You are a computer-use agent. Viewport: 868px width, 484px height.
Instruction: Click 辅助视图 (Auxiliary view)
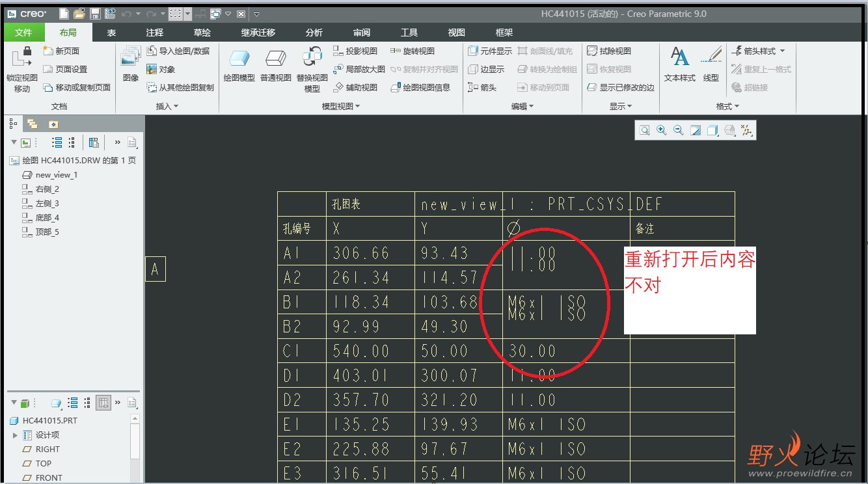point(355,87)
